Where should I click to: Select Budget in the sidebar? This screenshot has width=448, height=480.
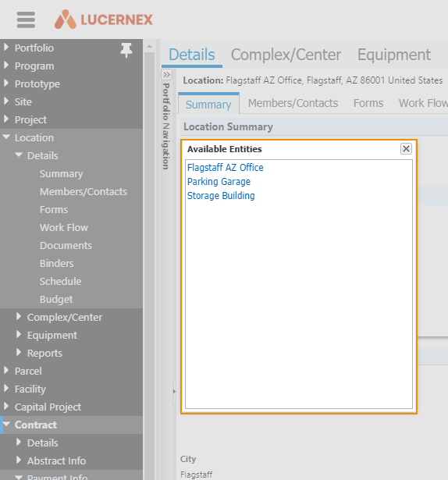point(56,300)
